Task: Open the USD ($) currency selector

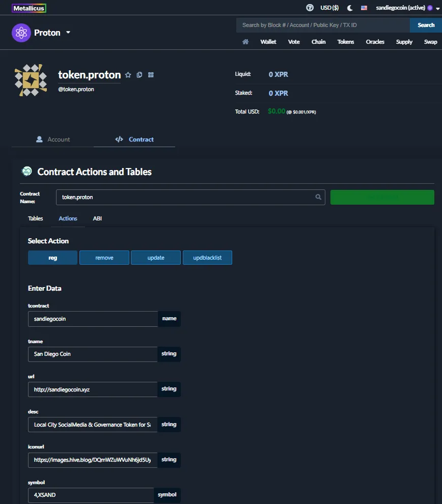Action: 329,8
